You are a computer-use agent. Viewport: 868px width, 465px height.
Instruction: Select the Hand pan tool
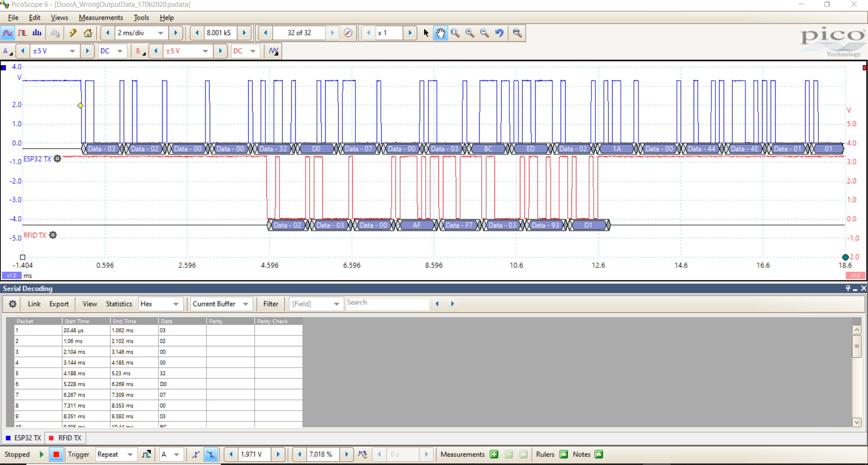coord(441,33)
